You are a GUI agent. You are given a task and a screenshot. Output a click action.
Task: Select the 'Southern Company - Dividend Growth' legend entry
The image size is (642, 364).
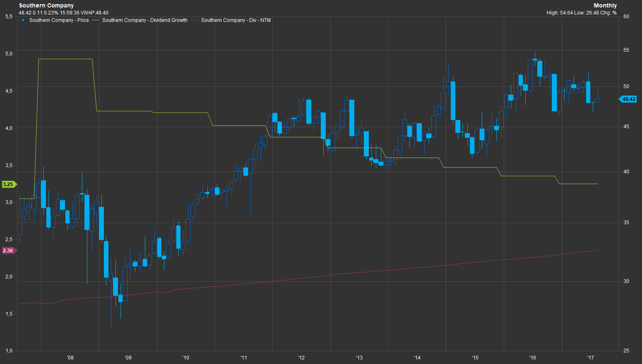tap(145, 20)
